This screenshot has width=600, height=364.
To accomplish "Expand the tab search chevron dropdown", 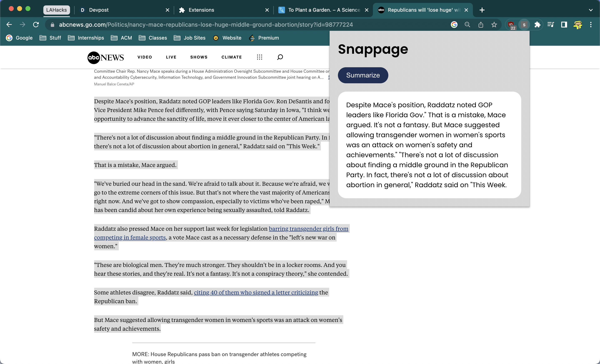I will pyautogui.click(x=590, y=10).
